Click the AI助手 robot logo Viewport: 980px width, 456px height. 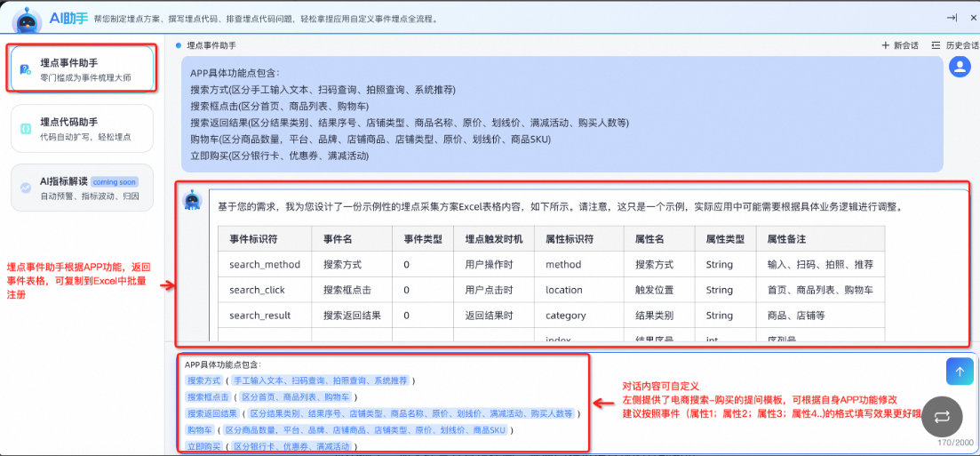pos(25,20)
